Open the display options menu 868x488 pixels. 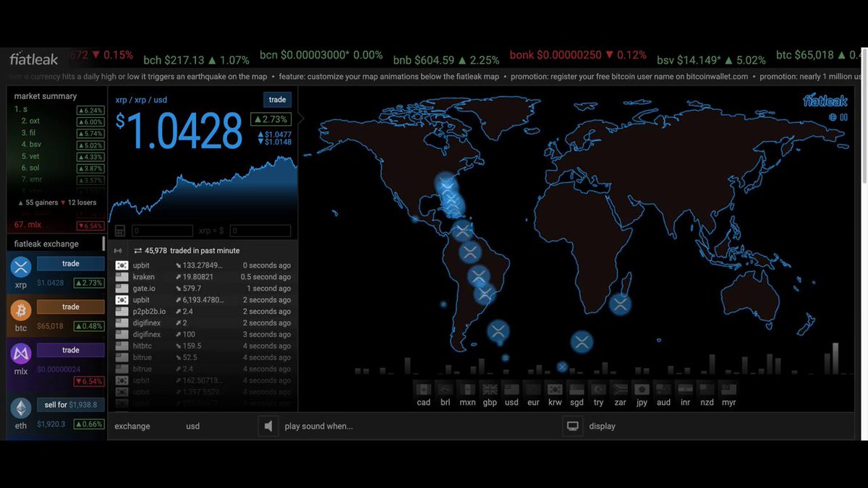click(x=603, y=427)
